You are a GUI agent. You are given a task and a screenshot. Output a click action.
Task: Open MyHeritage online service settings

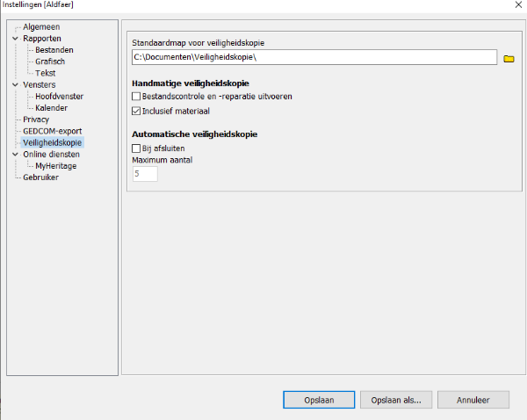point(56,165)
